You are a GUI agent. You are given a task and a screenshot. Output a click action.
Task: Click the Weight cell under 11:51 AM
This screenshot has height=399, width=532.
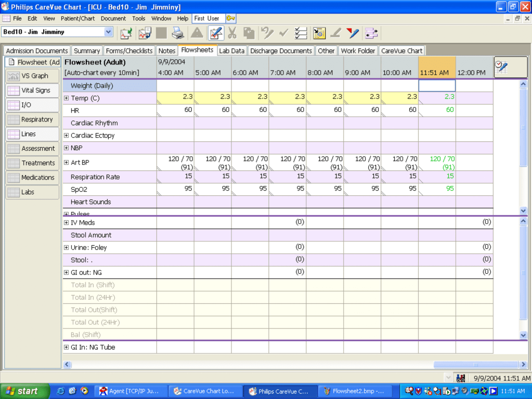(437, 86)
